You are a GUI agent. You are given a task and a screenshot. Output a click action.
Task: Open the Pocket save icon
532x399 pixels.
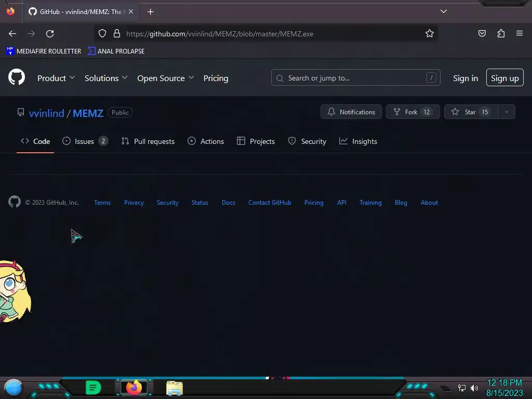coord(482,34)
